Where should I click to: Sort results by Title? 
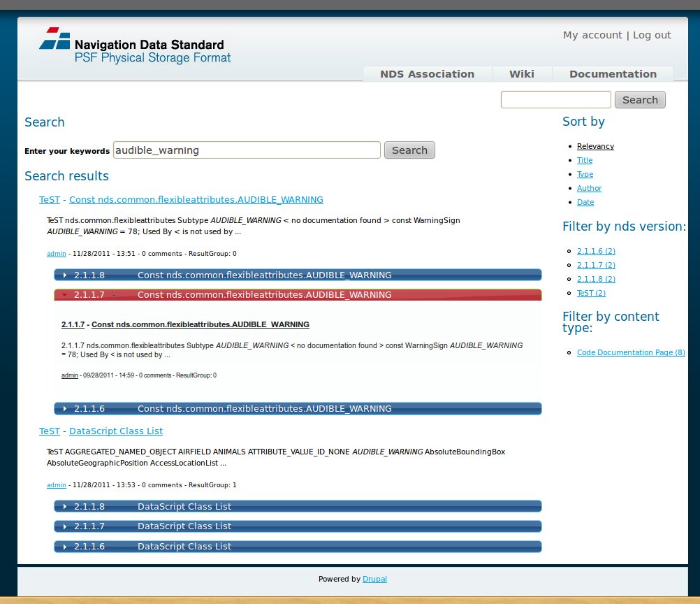tap(585, 160)
